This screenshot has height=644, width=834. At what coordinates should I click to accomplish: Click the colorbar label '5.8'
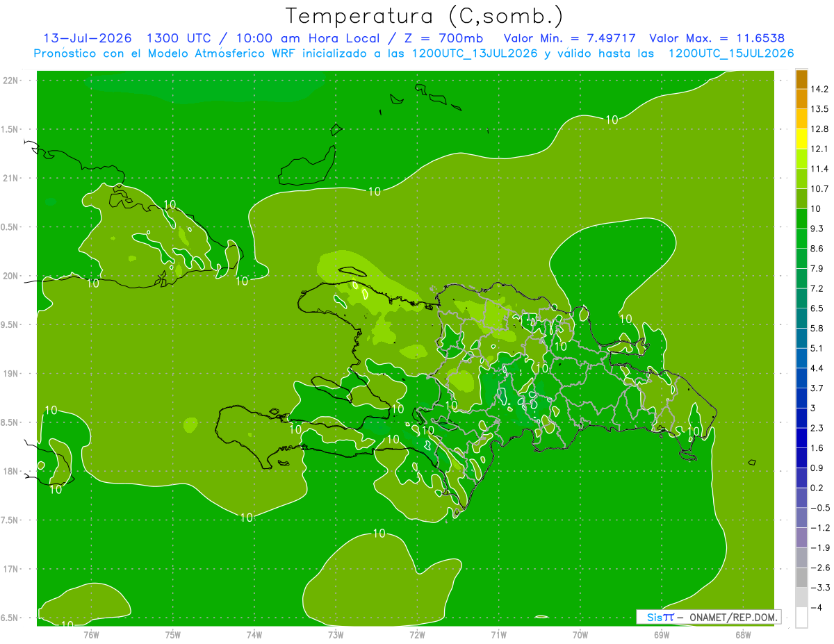(x=817, y=328)
